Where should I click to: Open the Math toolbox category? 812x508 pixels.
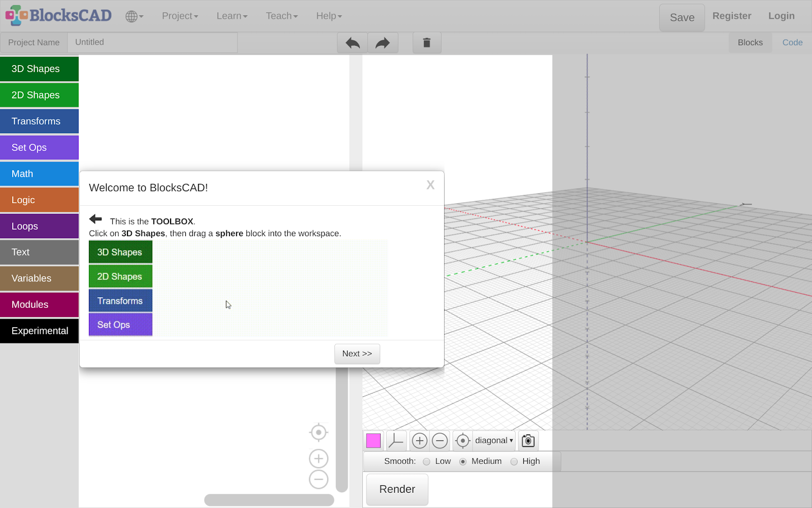(40, 174)
